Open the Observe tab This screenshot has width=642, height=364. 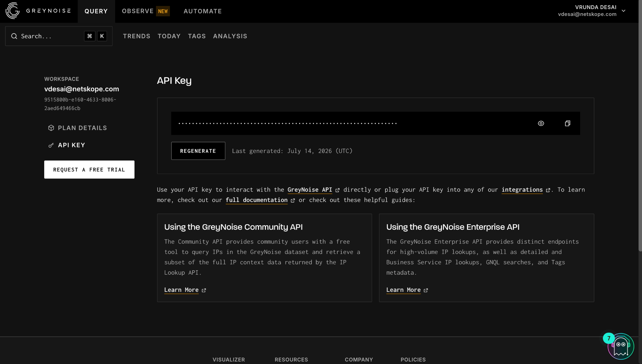tap(138, 11)
